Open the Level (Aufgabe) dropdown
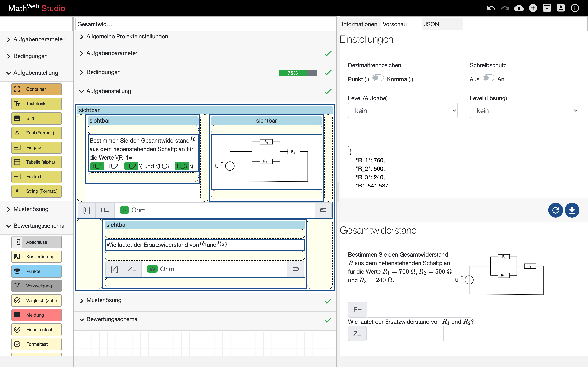The height and width of the screenshot is (367, 588). click(x=403, y=111)
